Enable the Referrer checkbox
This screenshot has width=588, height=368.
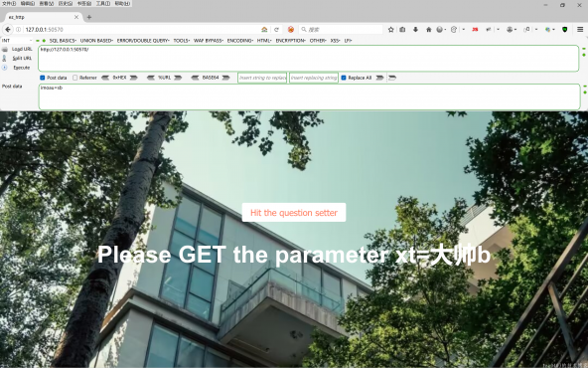75,78
